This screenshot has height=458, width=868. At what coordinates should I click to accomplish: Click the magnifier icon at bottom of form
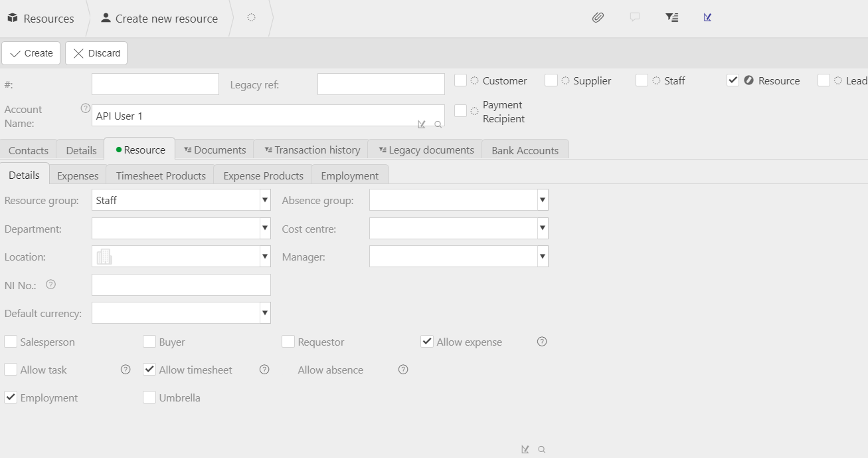tap(541, 449)
